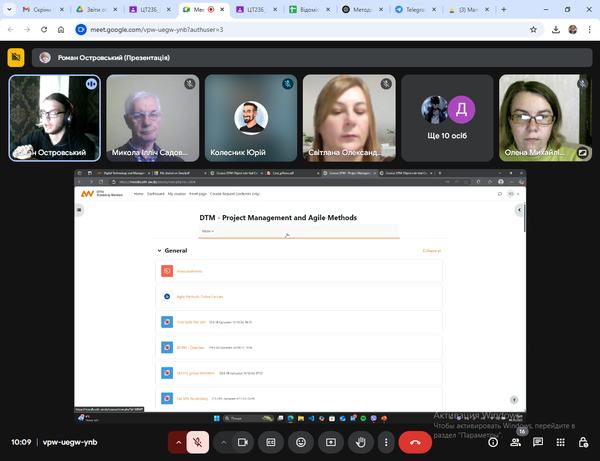Show the participants list panel
Viewport: 600px width, 461px height.
click(x=515, y=441)
